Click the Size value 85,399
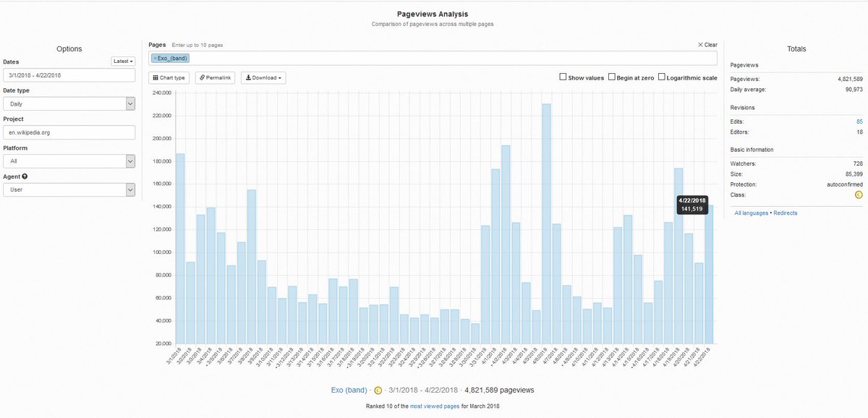 coord(853,174)
